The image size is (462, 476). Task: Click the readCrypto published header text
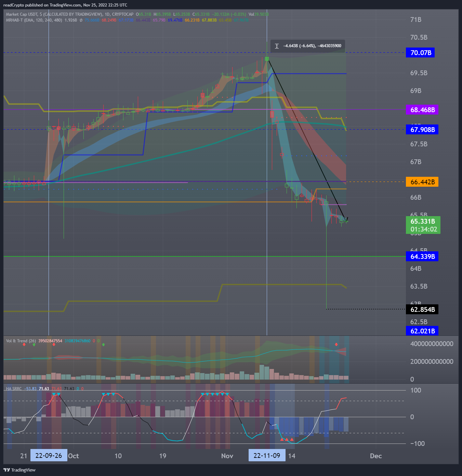(x=65, y=5)
